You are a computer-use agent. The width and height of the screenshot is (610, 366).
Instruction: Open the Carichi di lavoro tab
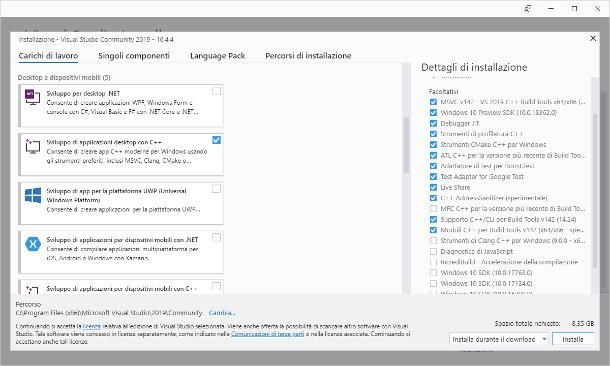48,56
